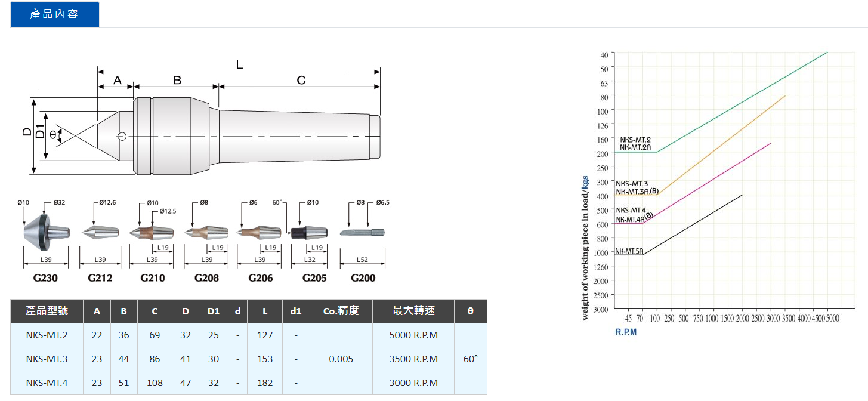Select the NKS-MT.3 model cell
The image size is (868, 401).
pos(47,359)
